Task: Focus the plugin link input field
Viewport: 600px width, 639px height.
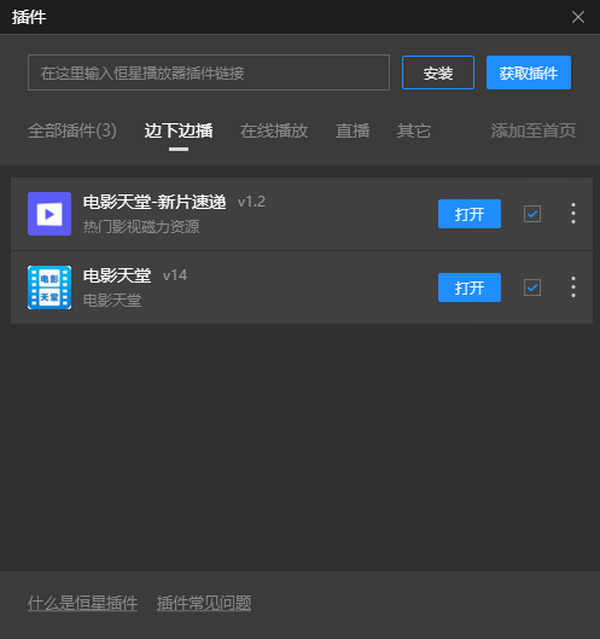Action: coord(209,73)
